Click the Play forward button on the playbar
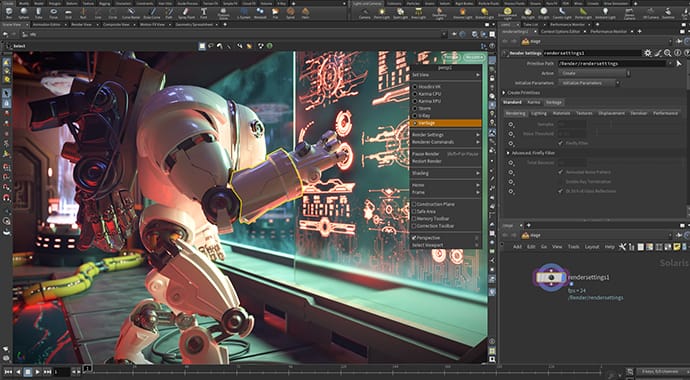The image size is (690, 380). pos(37,372)
